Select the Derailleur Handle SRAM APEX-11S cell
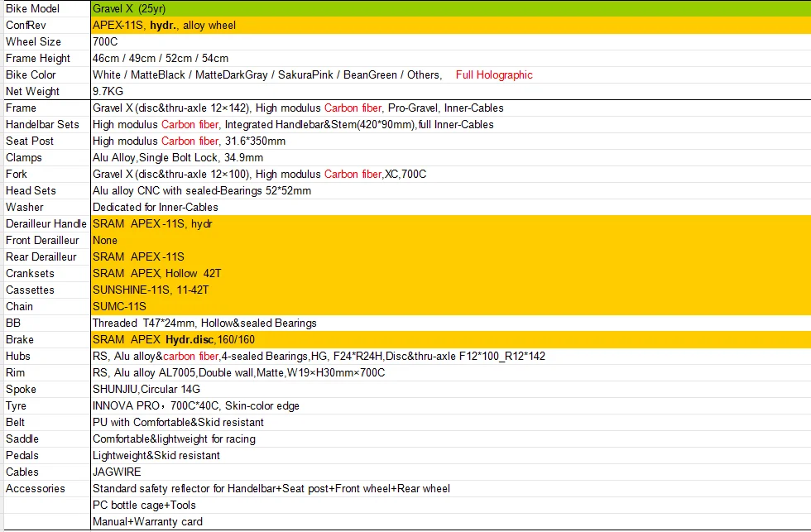811x532 pixels. pos(450,224)
